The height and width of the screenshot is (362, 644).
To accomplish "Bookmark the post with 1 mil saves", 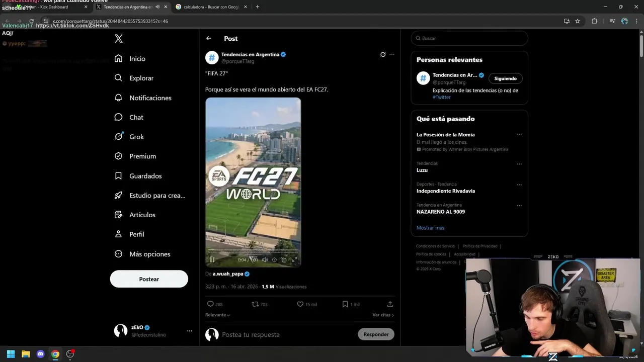I will pos(351,304).
